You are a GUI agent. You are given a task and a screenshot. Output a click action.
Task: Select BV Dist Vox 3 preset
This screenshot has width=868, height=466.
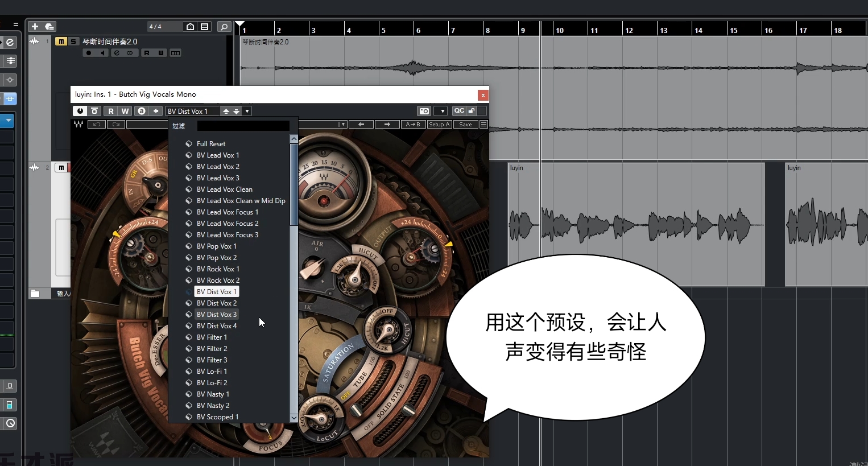[217, 315]
